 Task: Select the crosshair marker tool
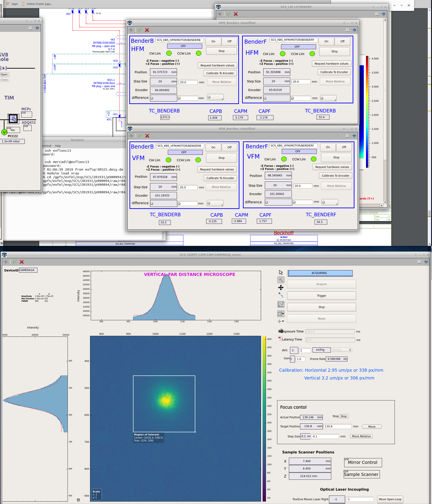click(x=279, y=321)
